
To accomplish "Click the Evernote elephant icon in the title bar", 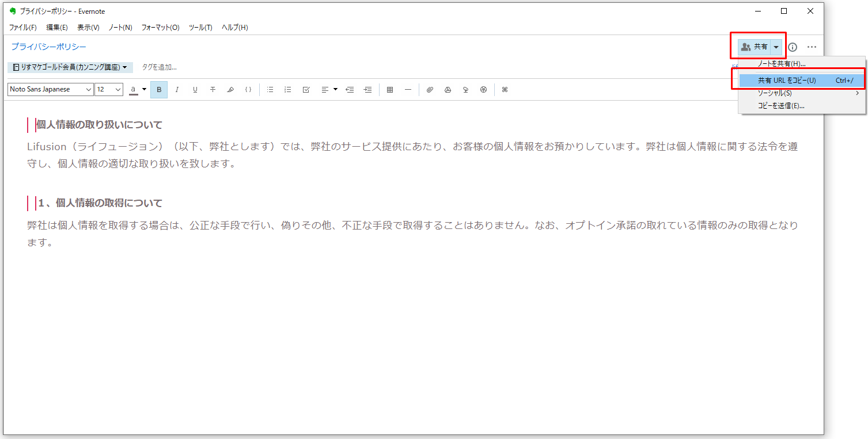I will tap(13, 11).
